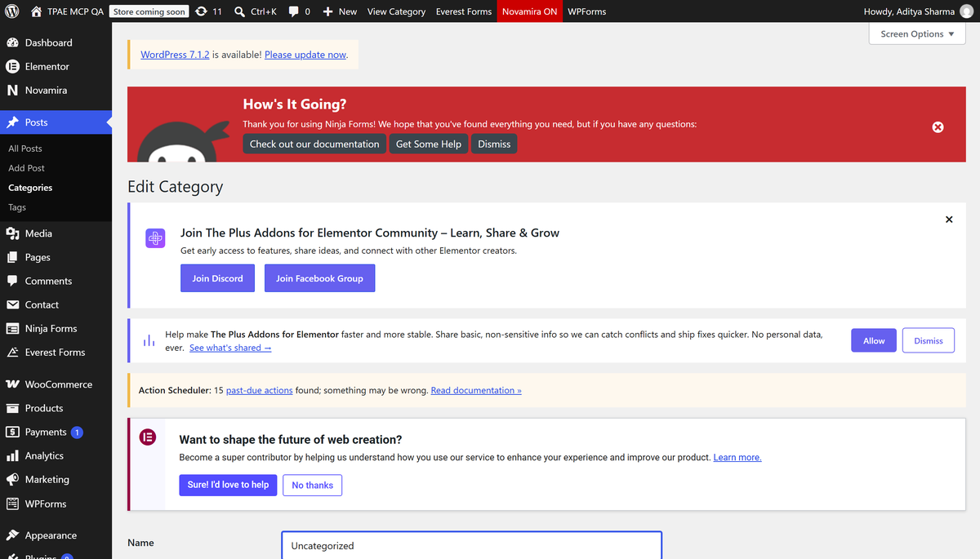Open the See what's shared link
Viewport: 980px width, 559px height.
[x=230, y=348]
